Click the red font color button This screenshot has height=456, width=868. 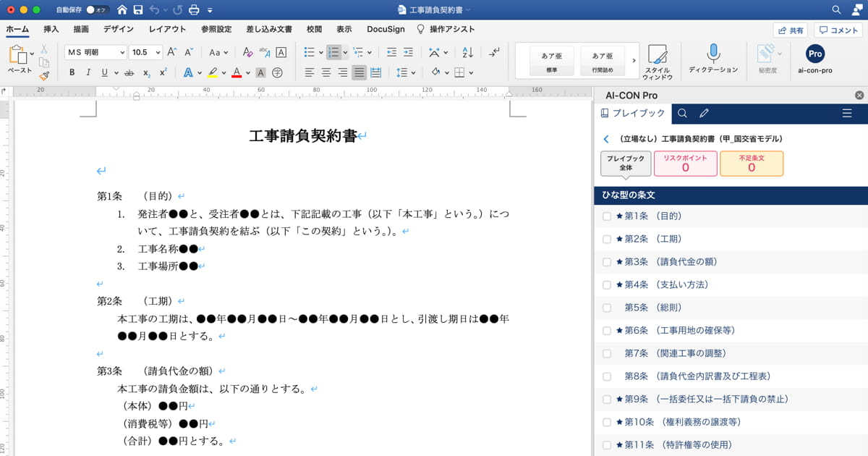[x=237, y=72]
